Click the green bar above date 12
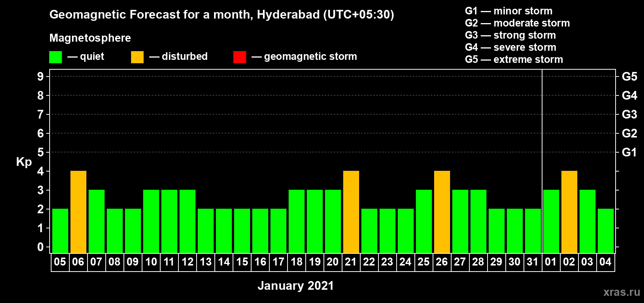The height and width of the screenshot is (303, 644). pyautogui.click(x=188, y=221)
